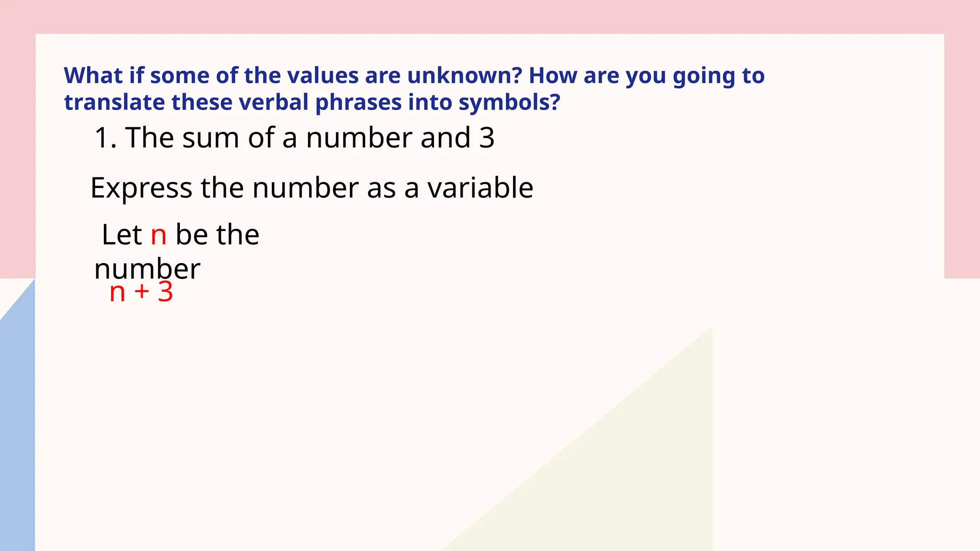The width and height of the screenshot is (980, 551).
Task: Click the word 'translate' in the heading
Action: [x=114, y=102]
